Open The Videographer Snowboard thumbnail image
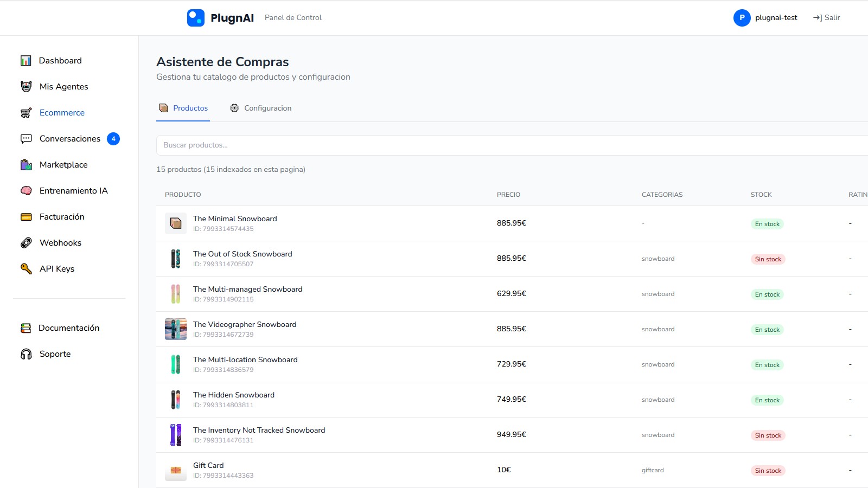The height and width of the screenshot is (488, 868). point(175,329)
